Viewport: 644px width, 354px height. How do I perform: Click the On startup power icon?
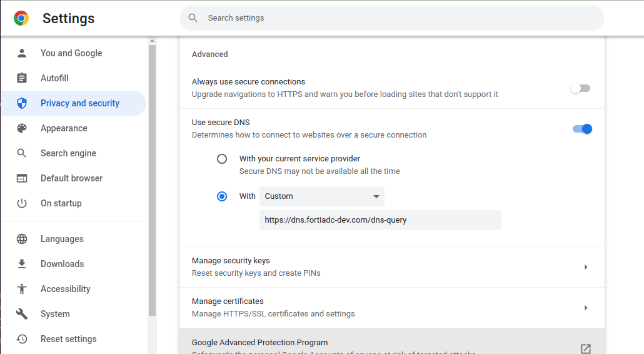tap(22, 203)
